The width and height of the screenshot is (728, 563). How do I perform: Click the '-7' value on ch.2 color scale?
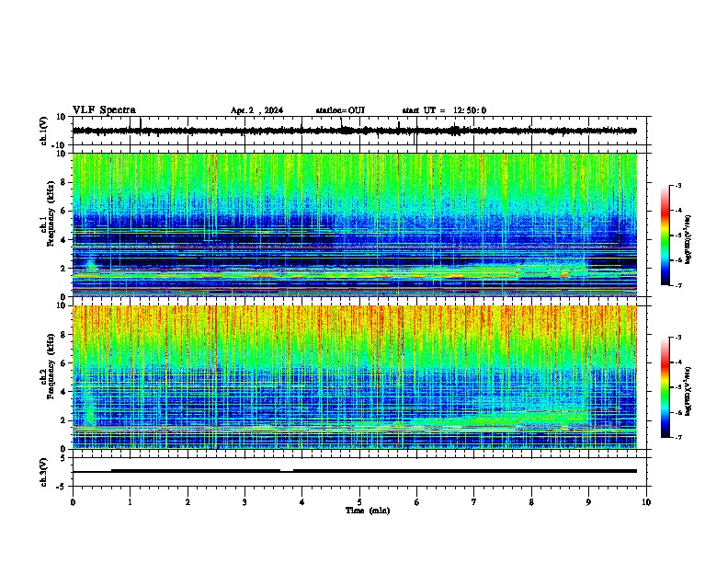[x=677, y=437]
